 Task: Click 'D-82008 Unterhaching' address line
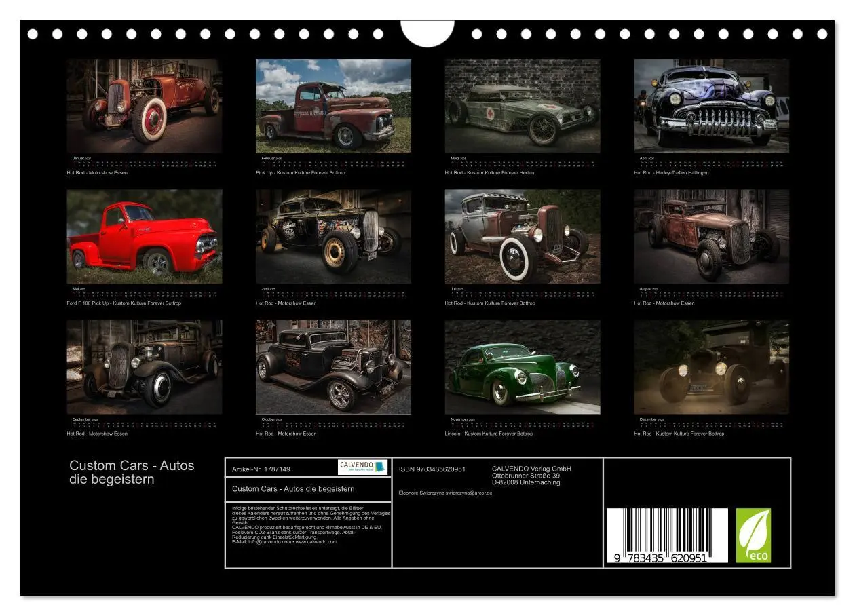click(x=526, y=482)
